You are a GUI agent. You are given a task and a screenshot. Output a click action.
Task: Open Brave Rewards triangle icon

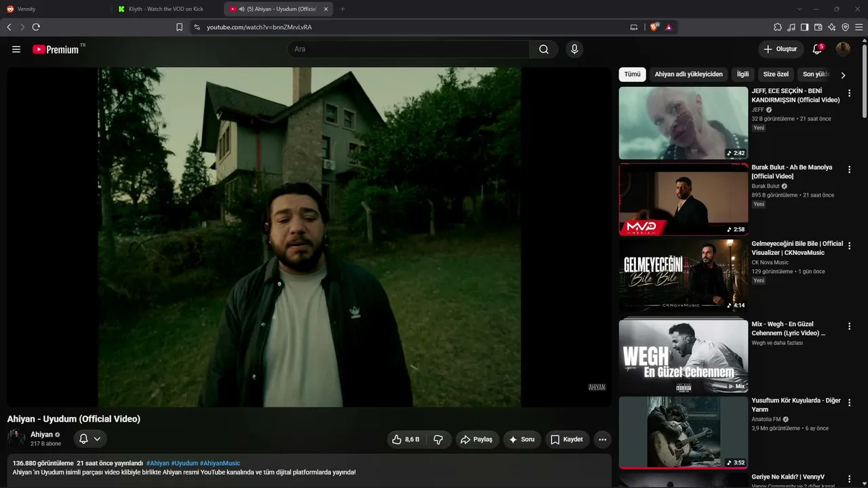669,27
